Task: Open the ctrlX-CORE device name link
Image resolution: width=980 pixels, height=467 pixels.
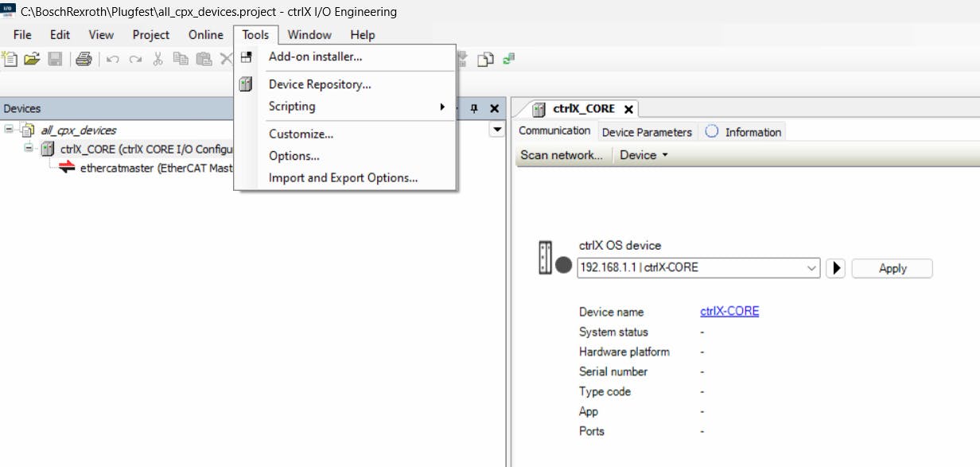Action: tap(729, 312)
